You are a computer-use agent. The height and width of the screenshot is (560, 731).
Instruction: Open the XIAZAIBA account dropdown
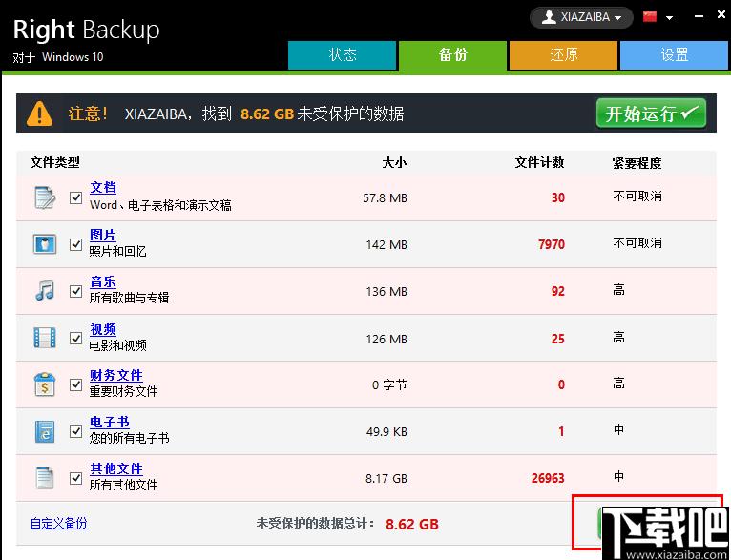(x=581, y=17)
